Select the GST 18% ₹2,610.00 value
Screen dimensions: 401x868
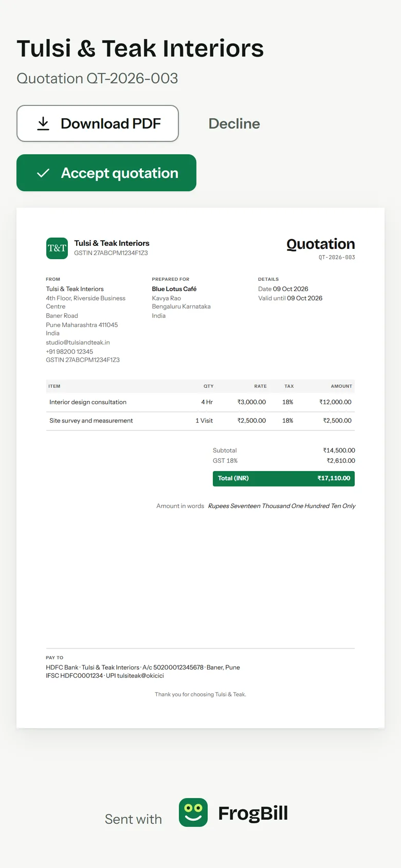tap(340, 461)
